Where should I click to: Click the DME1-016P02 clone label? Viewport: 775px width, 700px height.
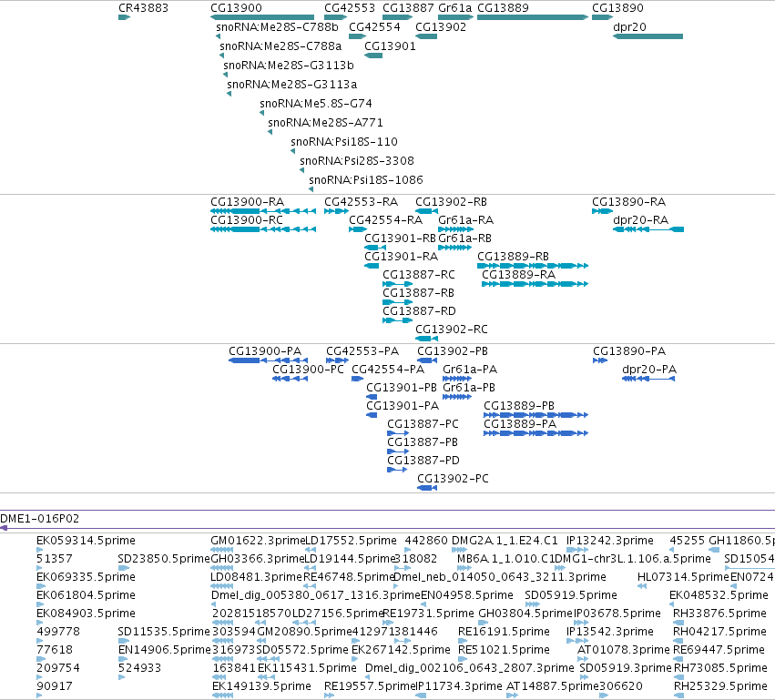(x=39, y=519)
